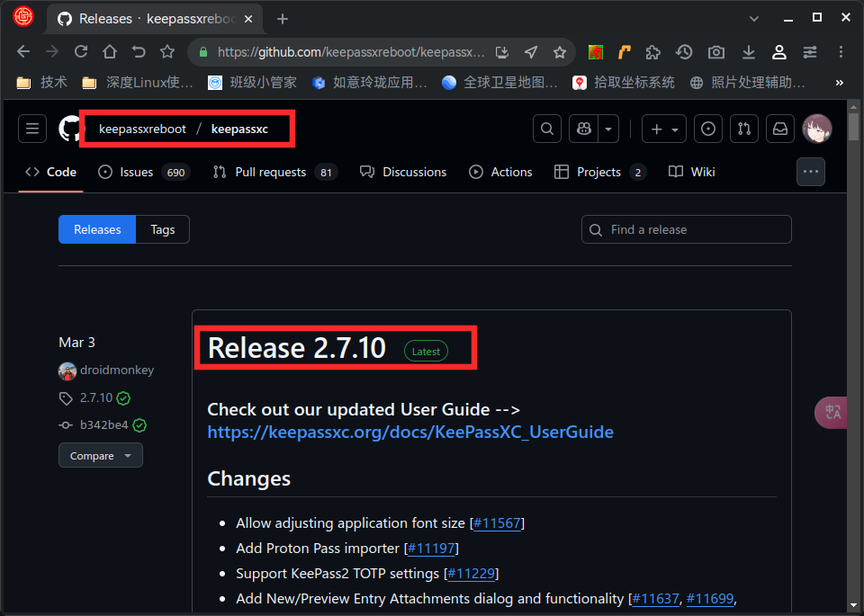Open the Release 2.7.10 title link
Image resolution: width=864 pixels, height=616 pixels.
[x=296, y=348]
